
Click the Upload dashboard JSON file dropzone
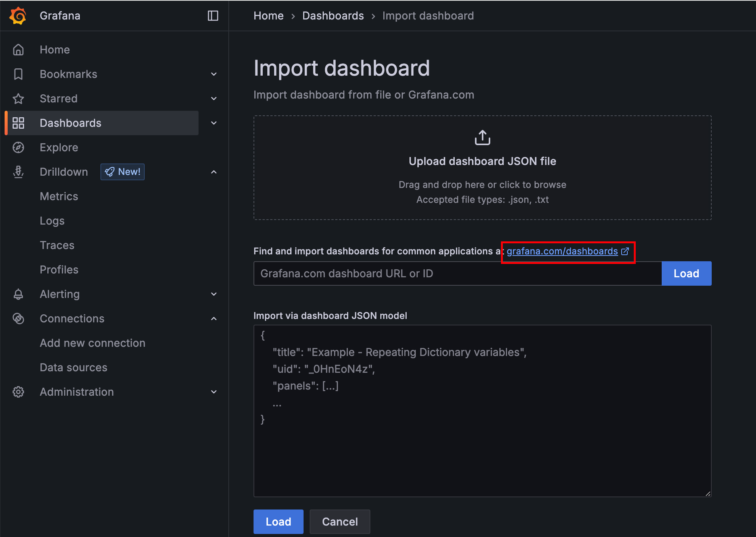pos(482,168)
